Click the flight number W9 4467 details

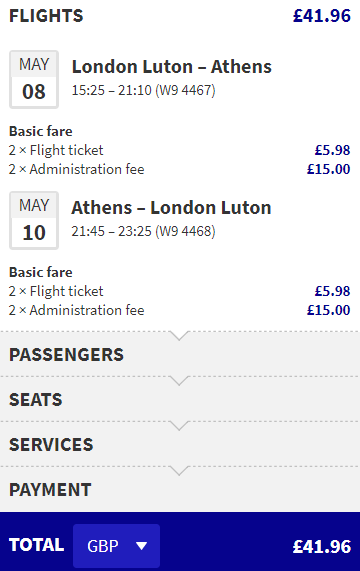[185, 90]
